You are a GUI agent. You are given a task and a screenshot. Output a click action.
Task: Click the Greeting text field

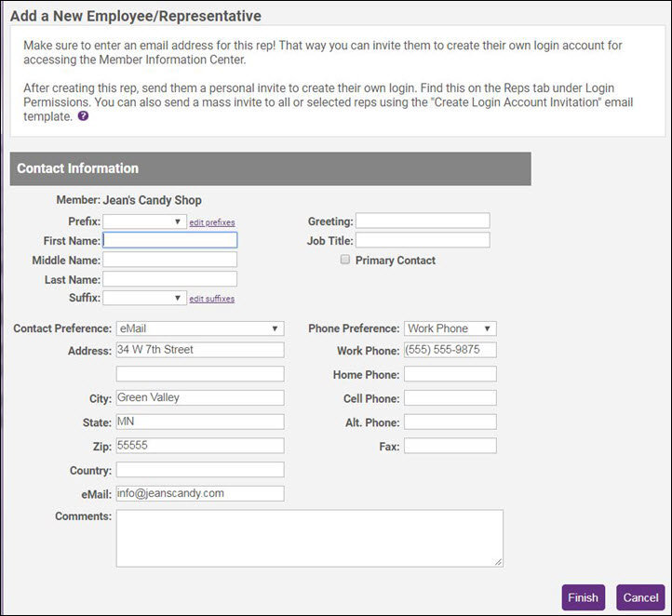(423, 221)
